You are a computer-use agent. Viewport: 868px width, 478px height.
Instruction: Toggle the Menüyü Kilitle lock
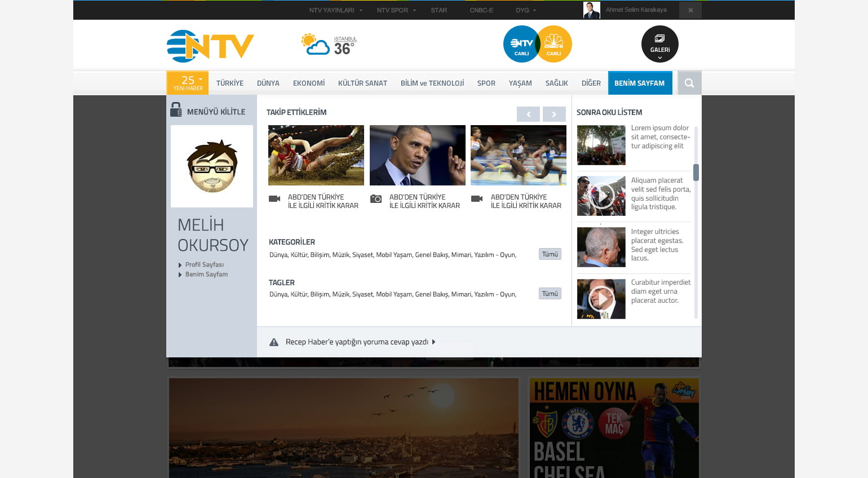176,110
